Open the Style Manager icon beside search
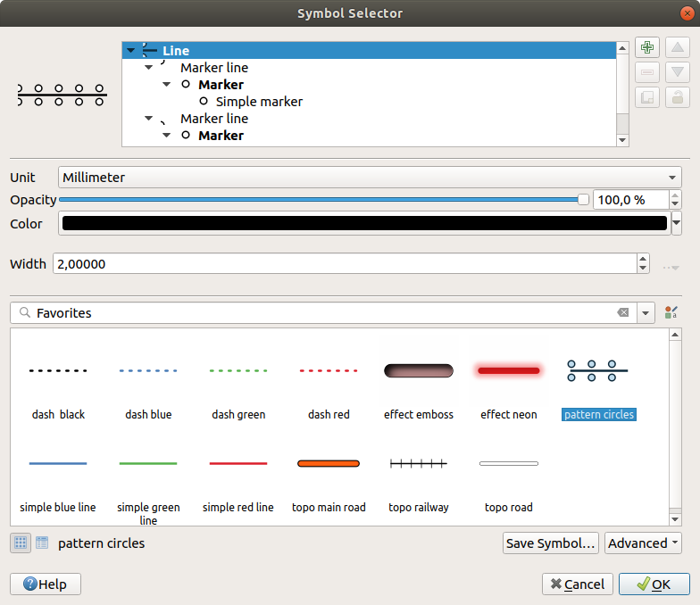700x605 pixels. (x=671, y=313)
